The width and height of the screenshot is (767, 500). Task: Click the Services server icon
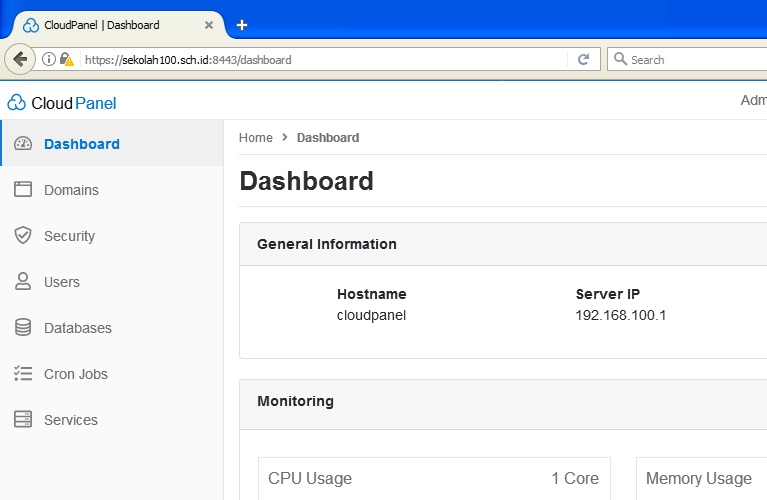23,420
